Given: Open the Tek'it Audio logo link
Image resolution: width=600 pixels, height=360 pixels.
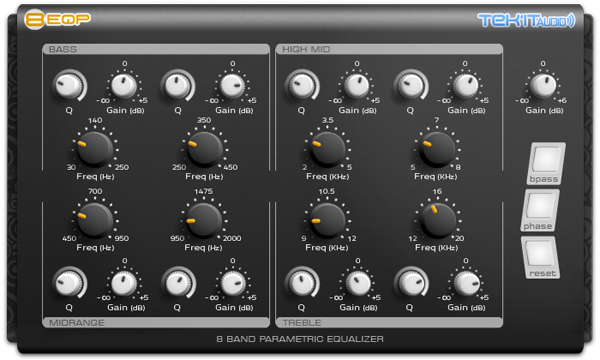Looking at the screenshot, I should 526,20.
